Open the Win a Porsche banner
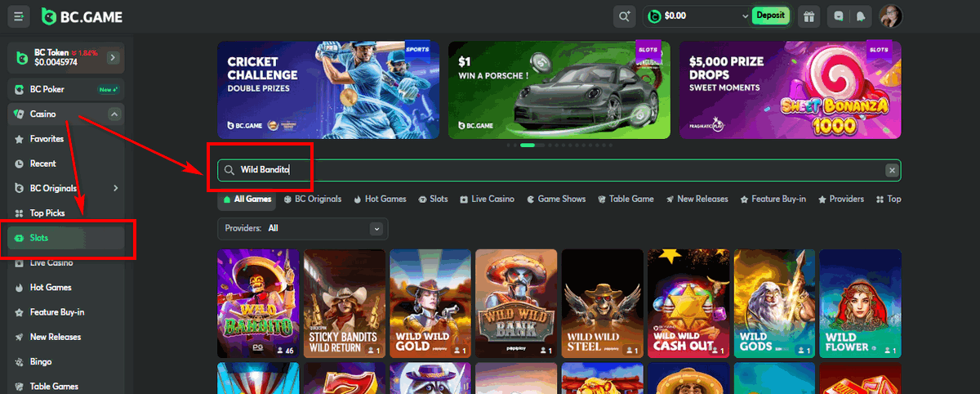 (559, 90)
